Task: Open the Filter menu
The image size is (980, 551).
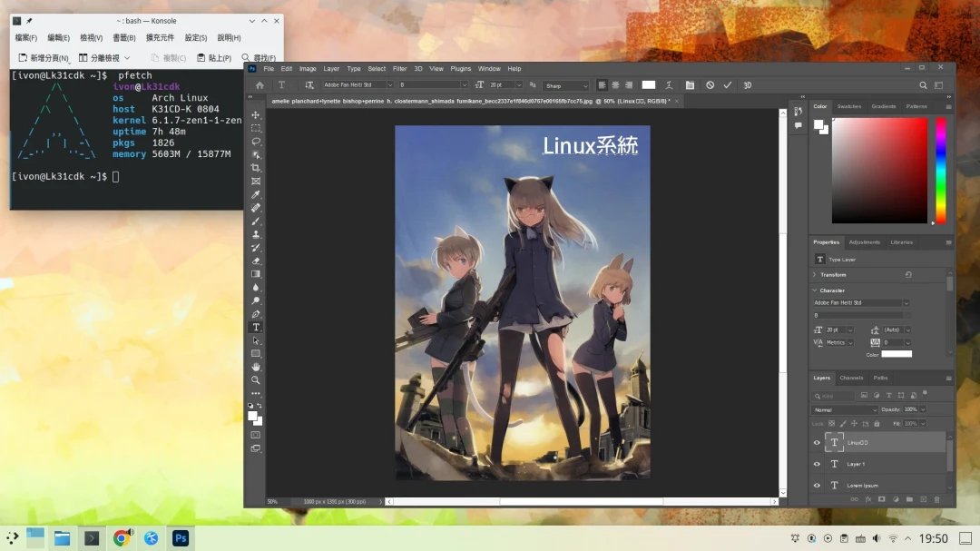Action: point(399,69)
